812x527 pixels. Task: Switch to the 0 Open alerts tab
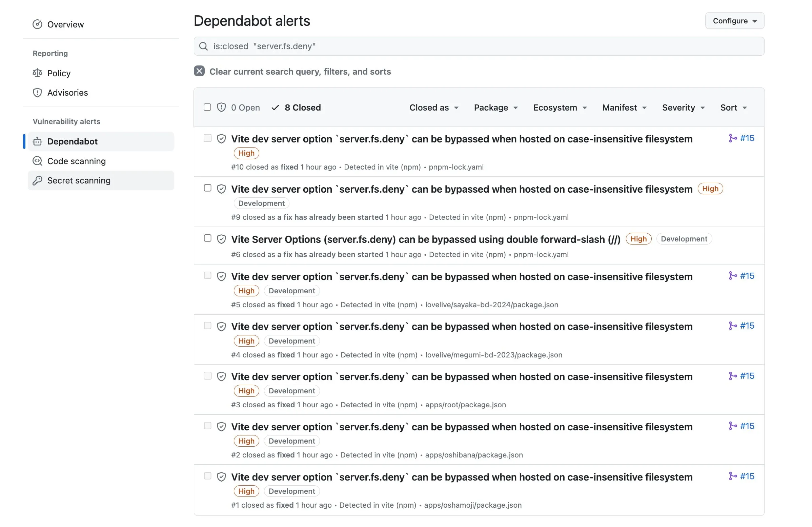click(245, 108)
